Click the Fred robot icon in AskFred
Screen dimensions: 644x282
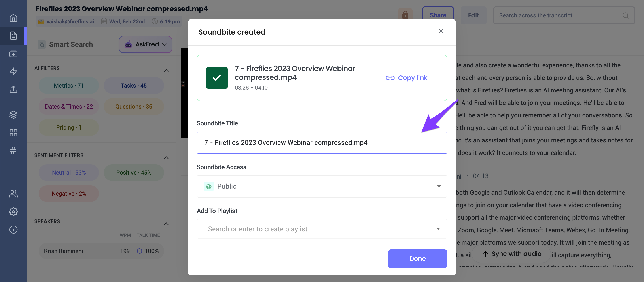128,44
